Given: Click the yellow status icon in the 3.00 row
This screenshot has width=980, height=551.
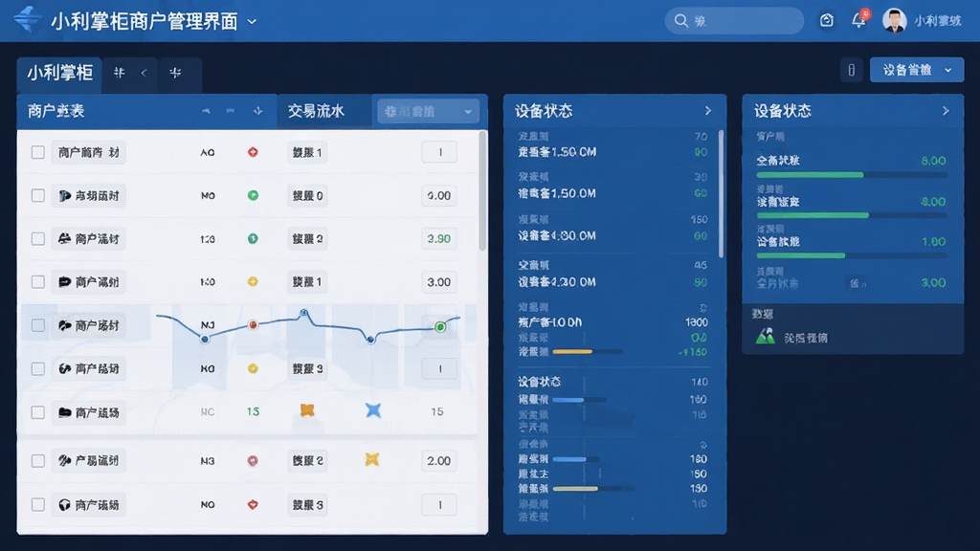Looking at the screenshot, I should tap(253, 282).
